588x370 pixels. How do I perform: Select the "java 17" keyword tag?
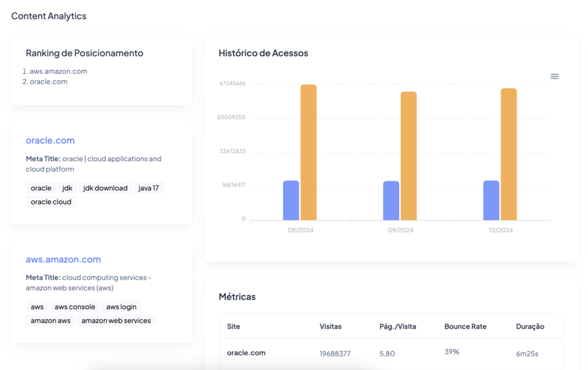click(148, 188)
